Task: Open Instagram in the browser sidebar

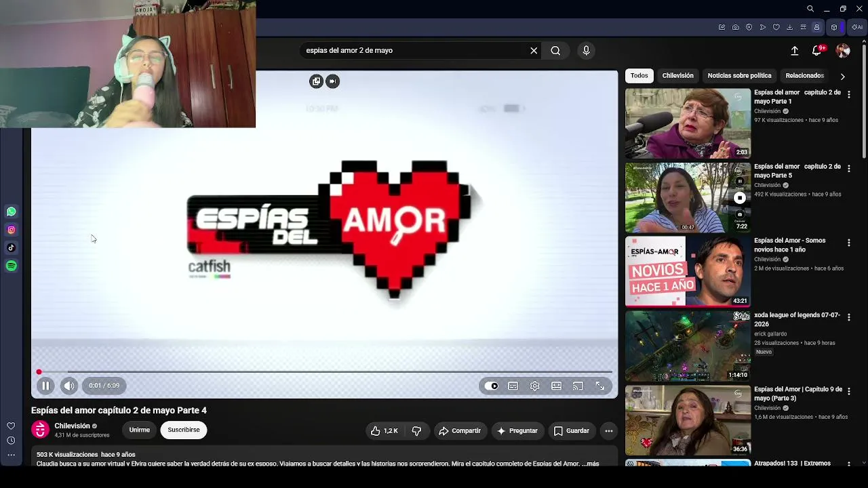Action: [11, 230]
